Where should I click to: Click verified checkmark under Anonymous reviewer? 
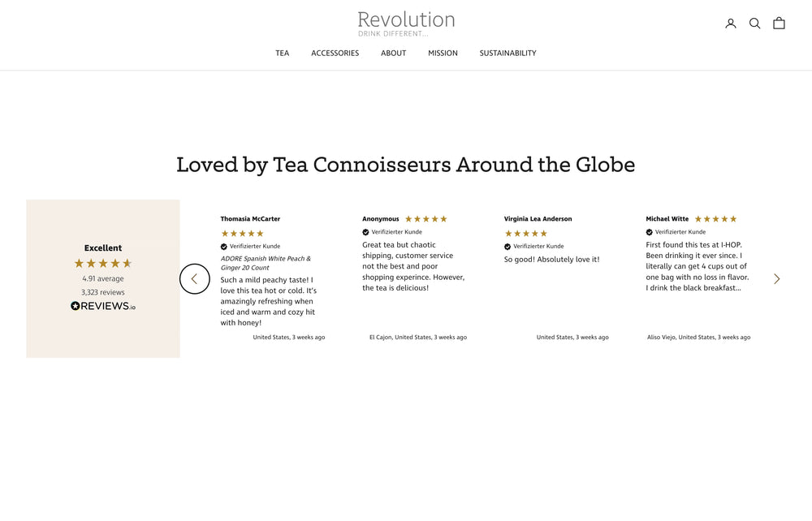(x=365, y=232)
